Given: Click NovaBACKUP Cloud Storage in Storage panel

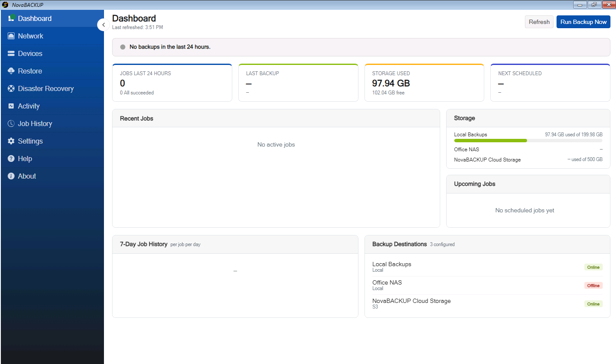Looking at the screenshot, I should click(487, 160).
